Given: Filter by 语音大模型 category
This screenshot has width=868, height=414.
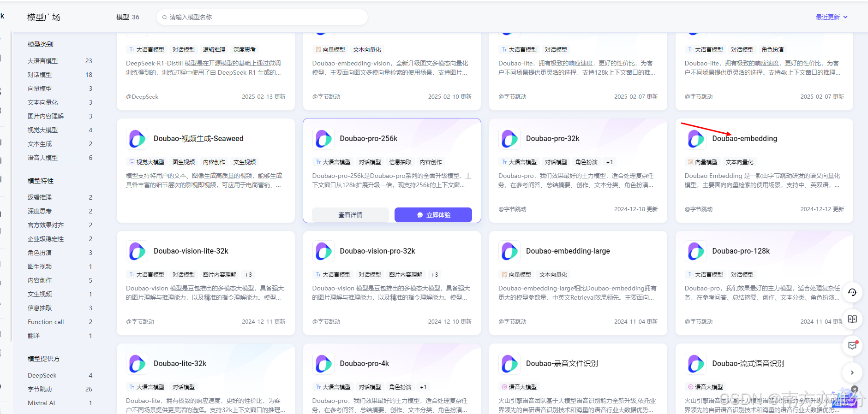Looking at the screenshot, I should click(x=60, y=158).
